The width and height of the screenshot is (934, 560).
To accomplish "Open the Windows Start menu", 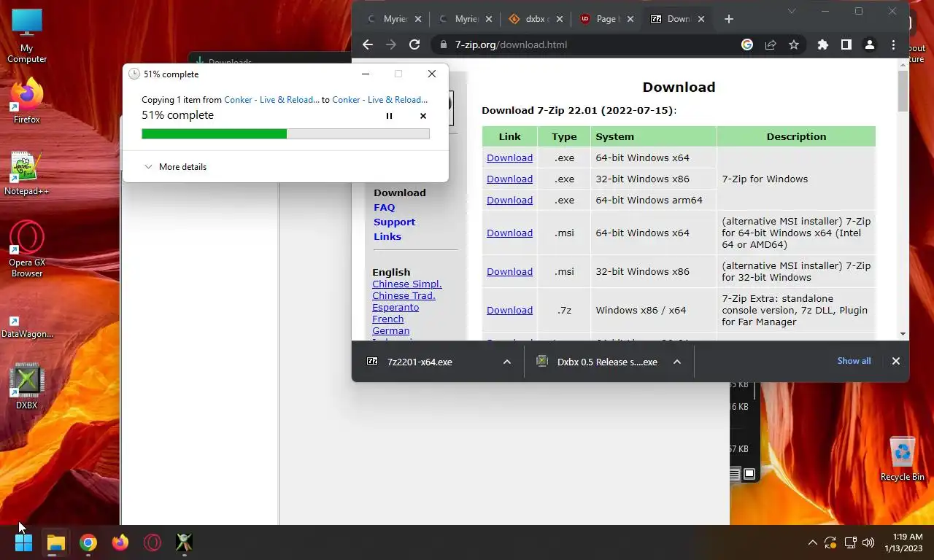I will click(x=23, y=542).
